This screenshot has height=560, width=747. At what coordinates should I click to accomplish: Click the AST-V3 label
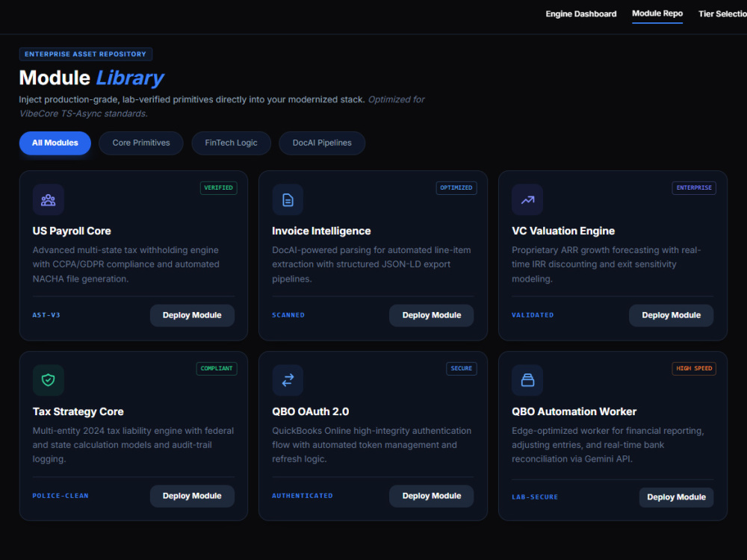point(46,315)
